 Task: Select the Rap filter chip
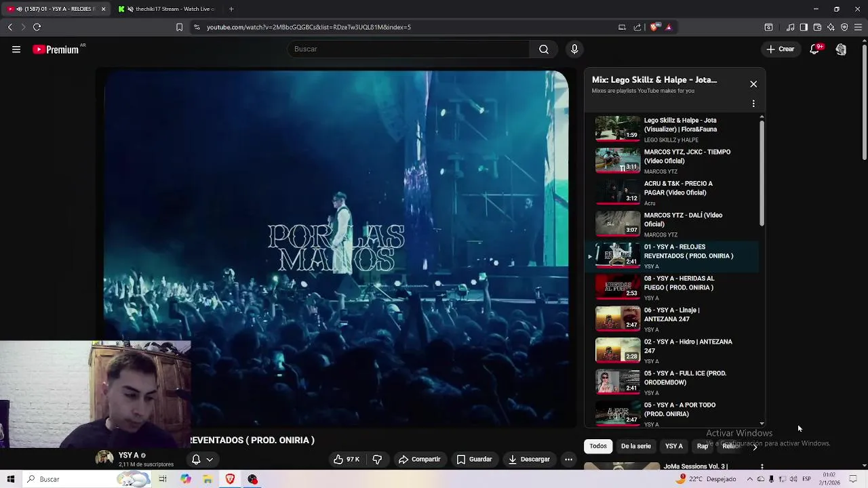[703, 446]
